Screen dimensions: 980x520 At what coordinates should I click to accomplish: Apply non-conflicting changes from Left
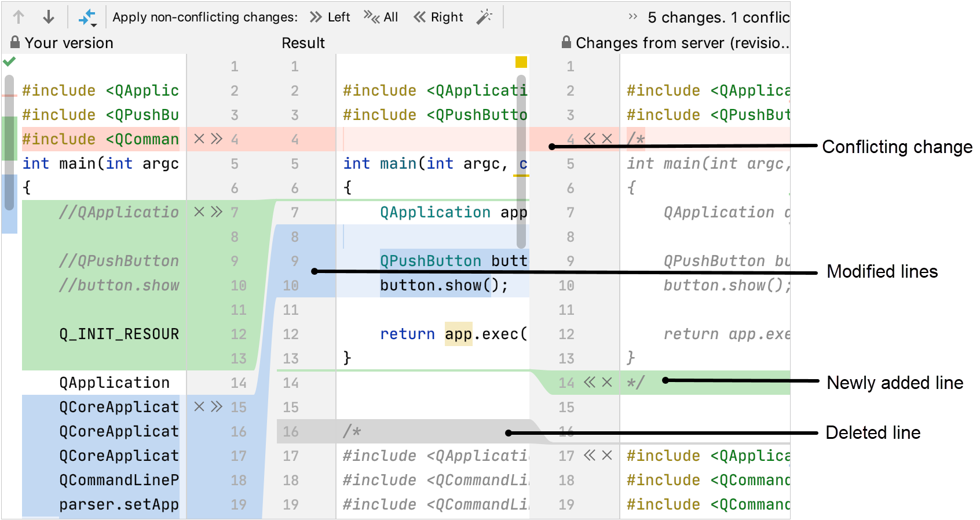click(330, 17)
